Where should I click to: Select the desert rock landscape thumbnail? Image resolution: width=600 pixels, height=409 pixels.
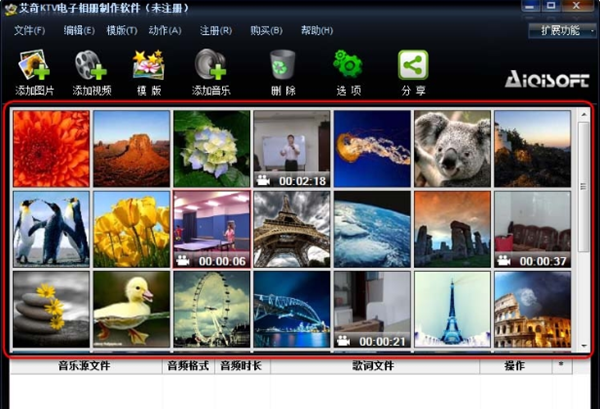pyautogui.click(x=132, y=149)
